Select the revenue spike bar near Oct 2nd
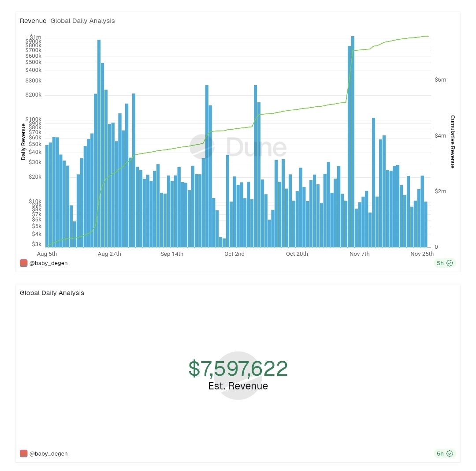 [256, 154]
